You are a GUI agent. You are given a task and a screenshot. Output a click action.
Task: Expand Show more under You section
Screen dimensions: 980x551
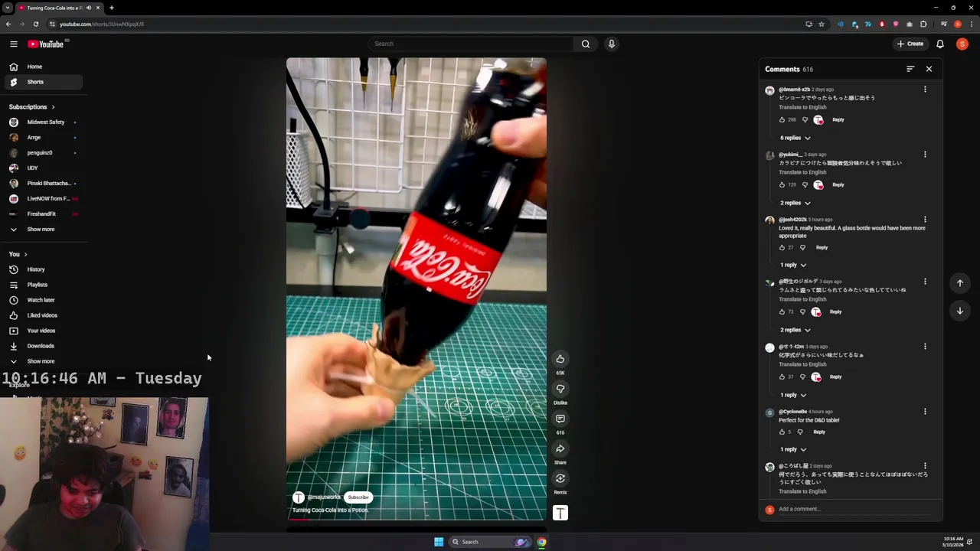coord(41,361)
